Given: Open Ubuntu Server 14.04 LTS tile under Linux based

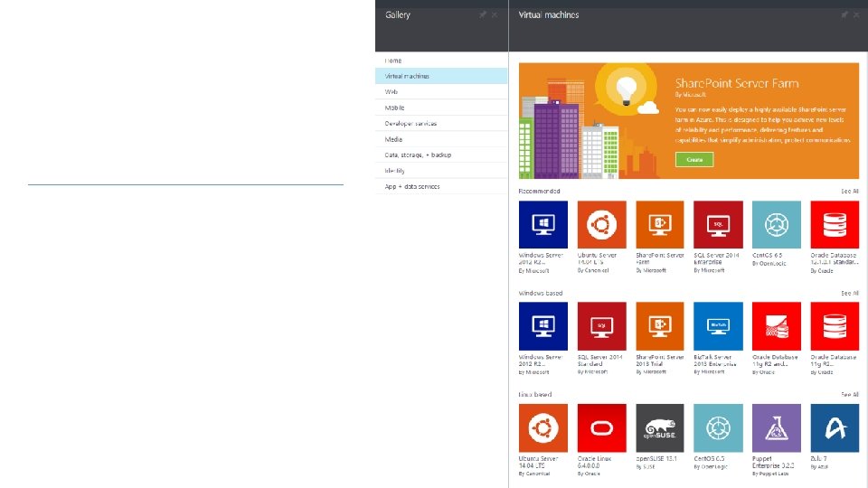Looking at the screenshot, I should tap(543, 427).
